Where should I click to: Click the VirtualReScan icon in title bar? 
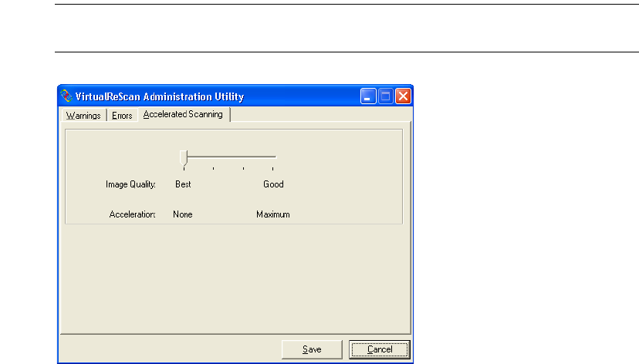(67, 96)
